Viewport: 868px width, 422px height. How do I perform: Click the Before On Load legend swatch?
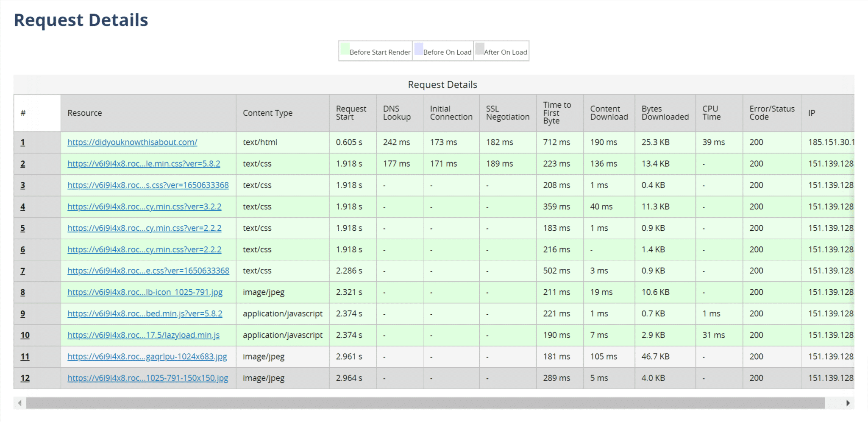click(x=418, y=50)
